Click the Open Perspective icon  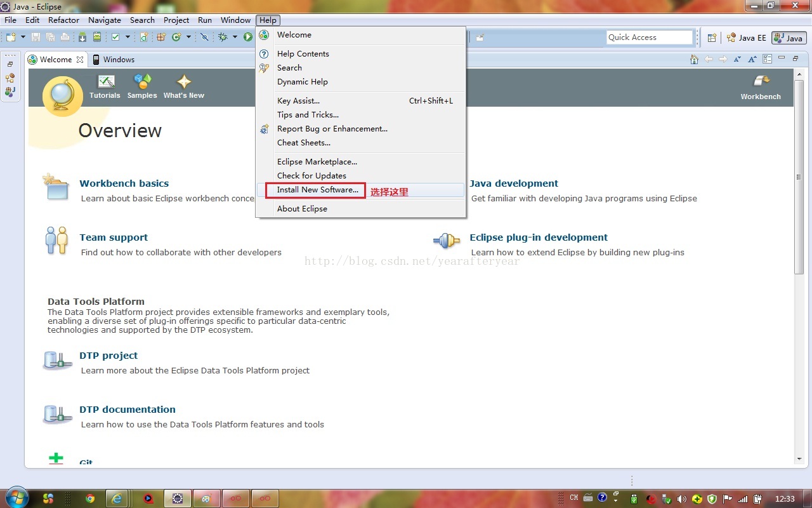click(712, 38)
